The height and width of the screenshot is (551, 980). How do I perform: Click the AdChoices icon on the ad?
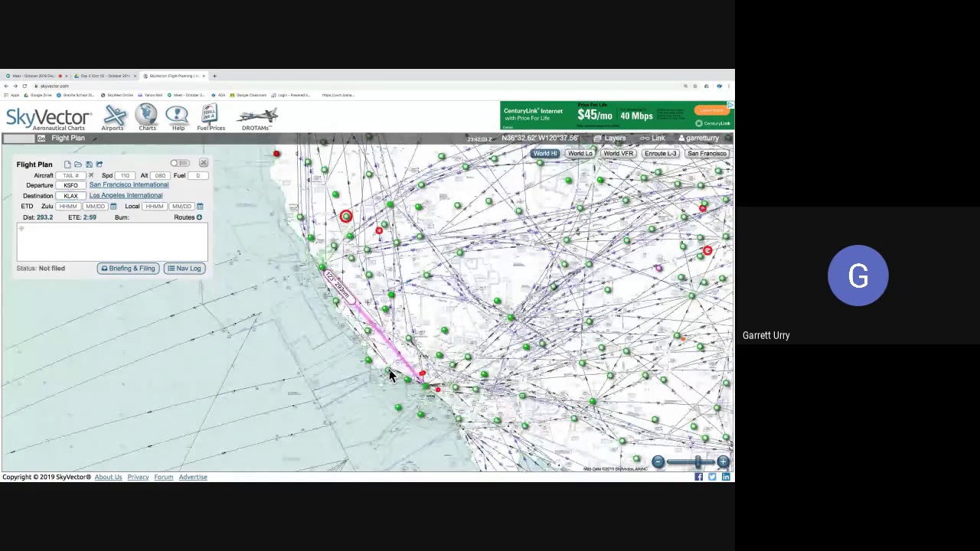point(730,105)
